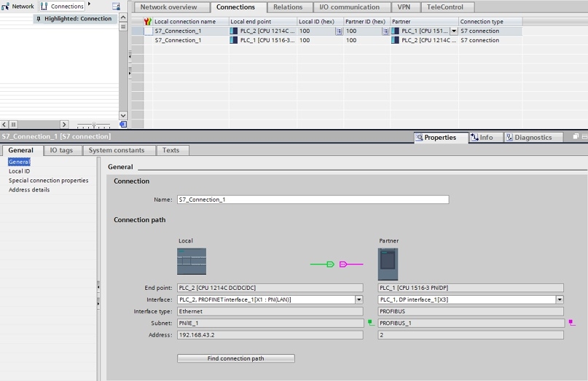Viewport: 588px width, 381px height.
Task: Adjust the zoom slider under network view
Action: point(94,125)
